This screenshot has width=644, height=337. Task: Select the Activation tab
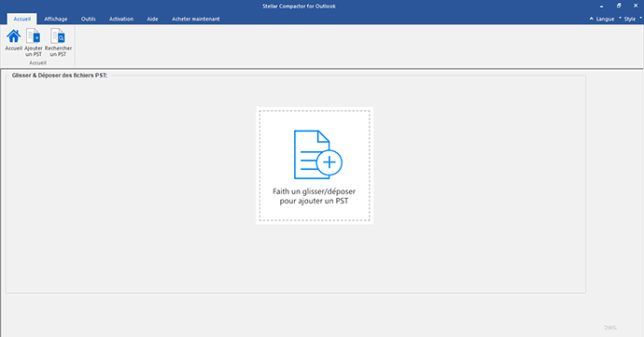[121, 19]
